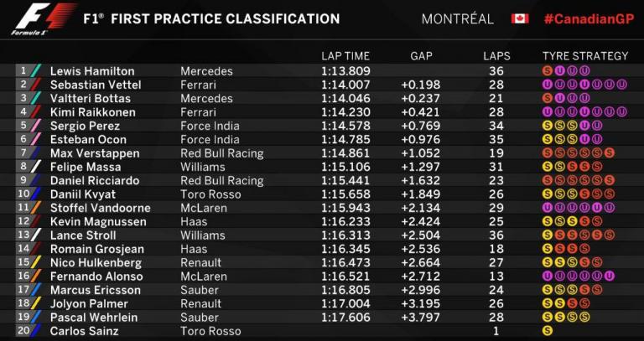The height and width of the screenshot is (341, 644).
Task: Open Lewis Hamilton's driver name
Action: [92, 71]
